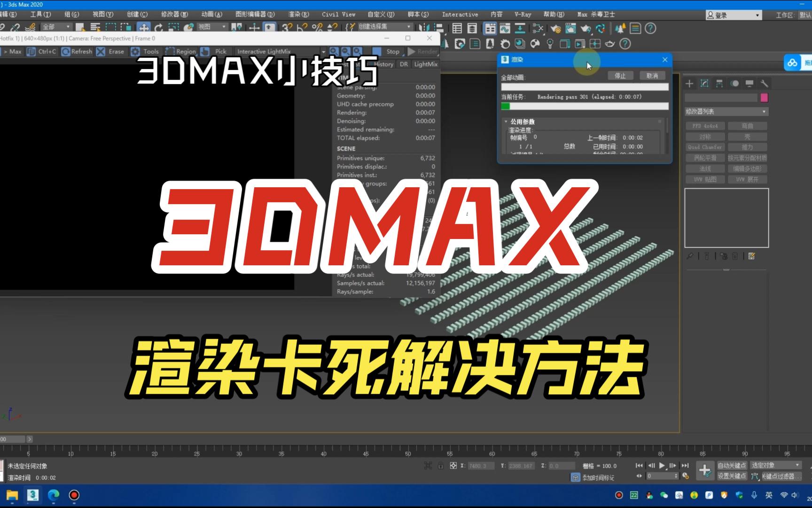Activate the 设置关键点 Set Key mode
The width and height of the screenshot is (812, 508).
(x=732, y=476)
